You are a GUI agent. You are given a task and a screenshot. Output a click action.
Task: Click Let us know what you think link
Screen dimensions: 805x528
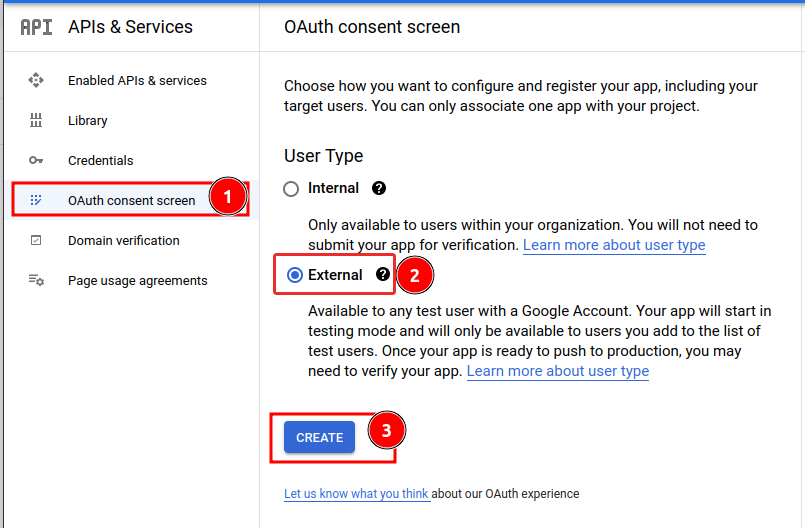click(356, 494)
